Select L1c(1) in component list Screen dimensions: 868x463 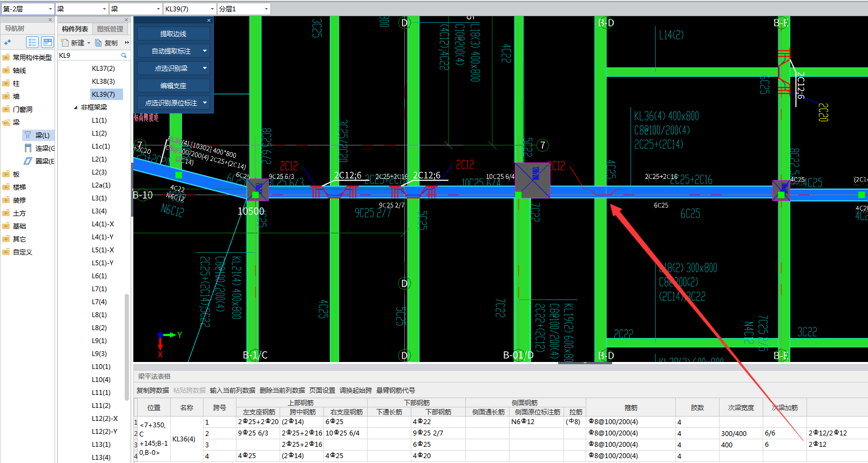click(x=100, y=146)
